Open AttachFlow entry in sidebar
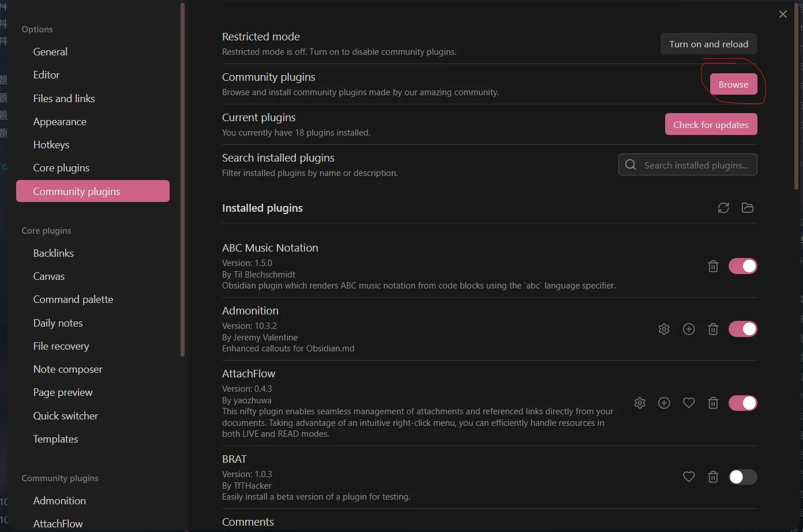 tap(93, 524)
